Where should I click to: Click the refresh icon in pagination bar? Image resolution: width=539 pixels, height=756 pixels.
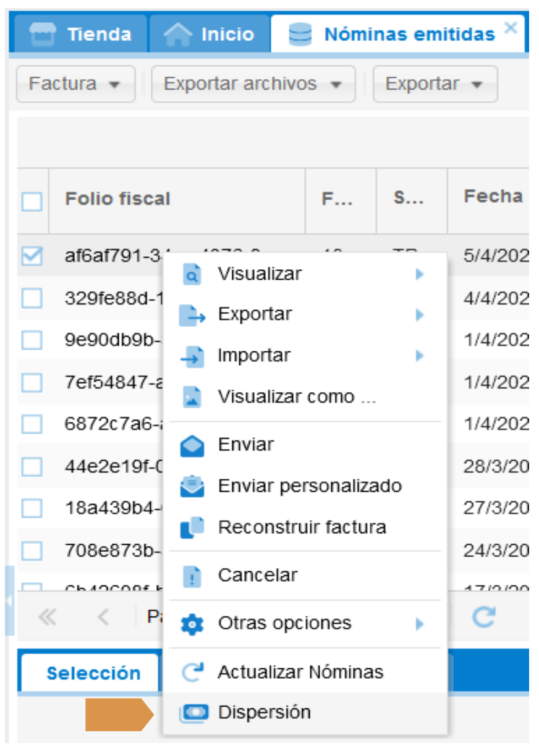pos(484,616)
